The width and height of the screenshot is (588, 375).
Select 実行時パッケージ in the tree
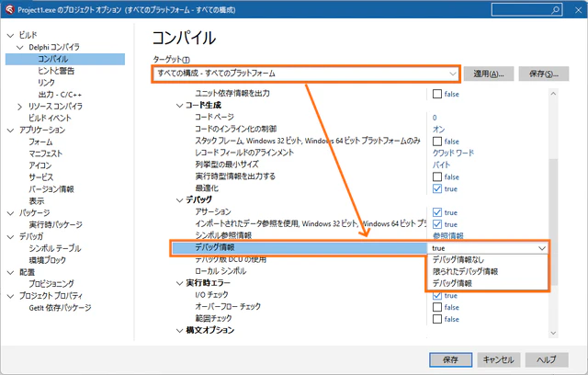(x=55, y=224)
